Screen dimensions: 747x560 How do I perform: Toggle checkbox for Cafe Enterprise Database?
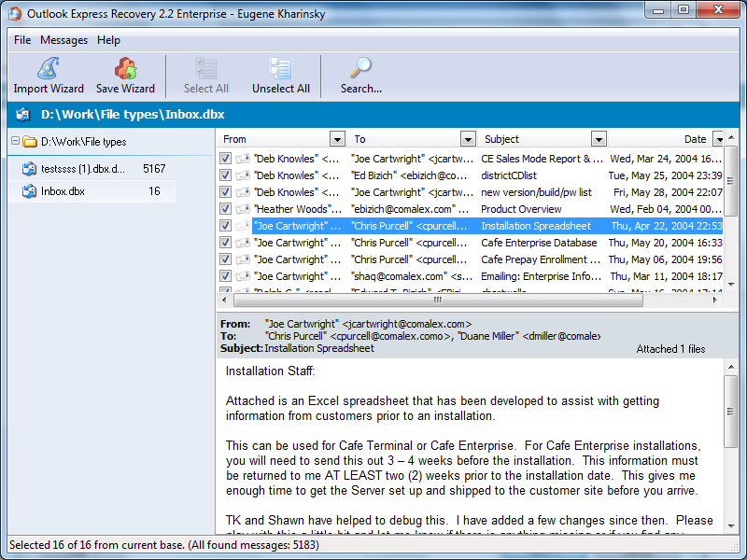coord(225,243)
